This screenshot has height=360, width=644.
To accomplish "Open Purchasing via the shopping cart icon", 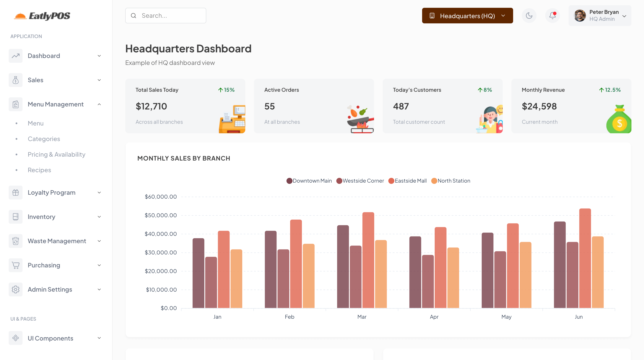I will point(16,265).
